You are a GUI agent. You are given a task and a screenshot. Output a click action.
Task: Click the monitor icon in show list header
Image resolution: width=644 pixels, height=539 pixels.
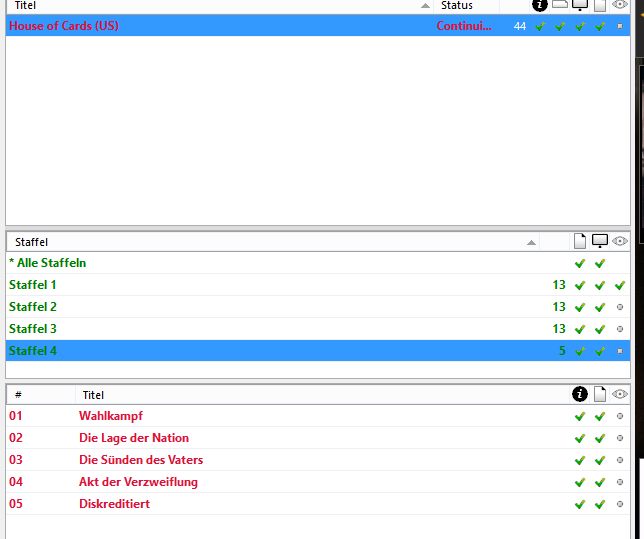point(580,5)
